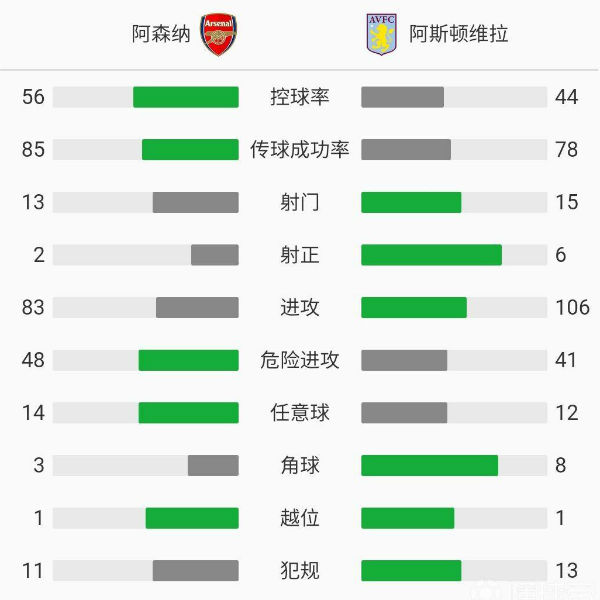Click the Aston Villa AVFC crest icon
Image resolution: width=600 pixels, height=600 pixels.
click(381, 34)
